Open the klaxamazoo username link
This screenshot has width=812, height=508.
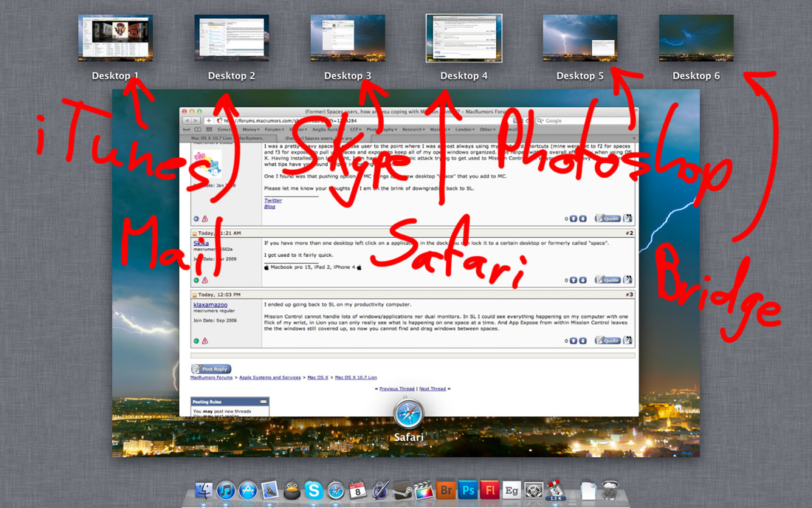pos(210,305)
